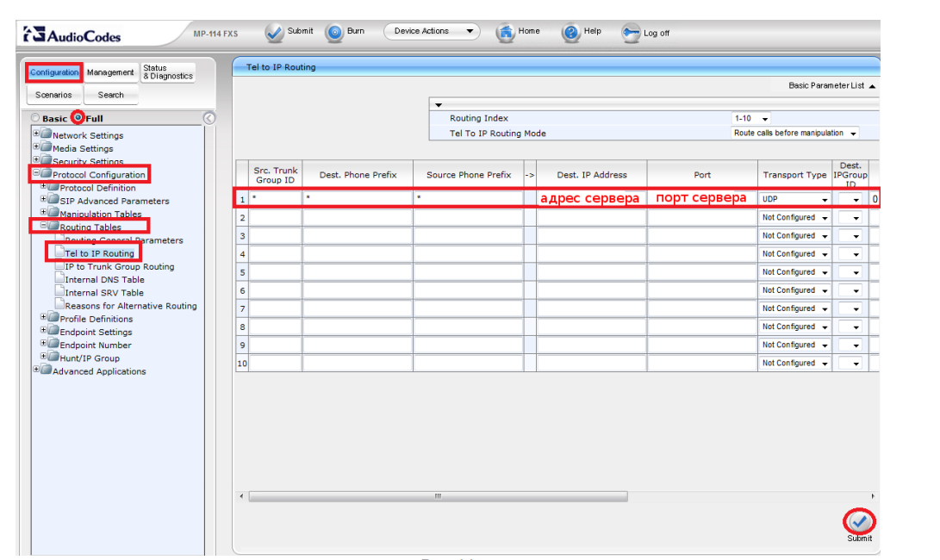The width and height of the screenshot is (940, 560).
Task: Switch to the Status & Diagnostics tab
Action: coord(167,72)
